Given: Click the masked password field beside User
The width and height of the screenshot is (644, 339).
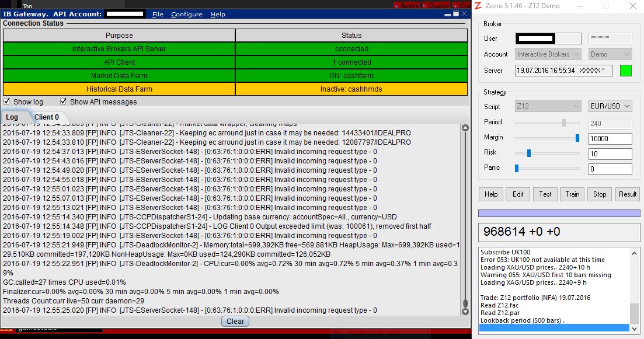Looking at the screenshot, I should click(x=610, y=39).
